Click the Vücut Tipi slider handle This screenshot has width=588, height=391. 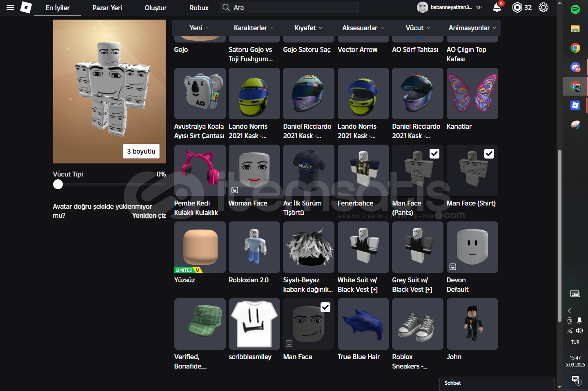58,184
